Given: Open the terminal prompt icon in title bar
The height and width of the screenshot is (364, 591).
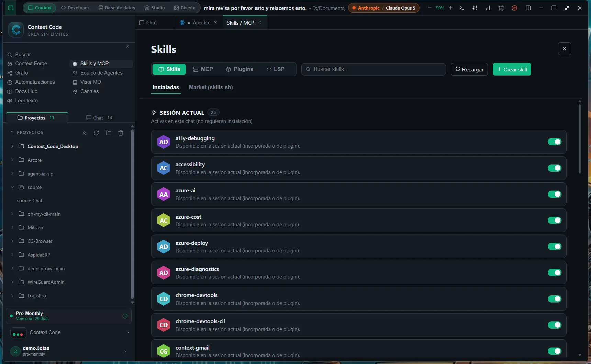Looking at the screenshot, I should point(462,8).
